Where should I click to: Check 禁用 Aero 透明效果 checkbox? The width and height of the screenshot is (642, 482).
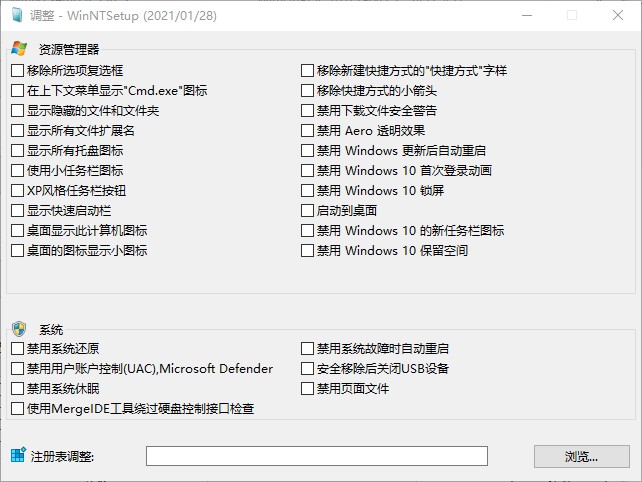click(307, 131)
